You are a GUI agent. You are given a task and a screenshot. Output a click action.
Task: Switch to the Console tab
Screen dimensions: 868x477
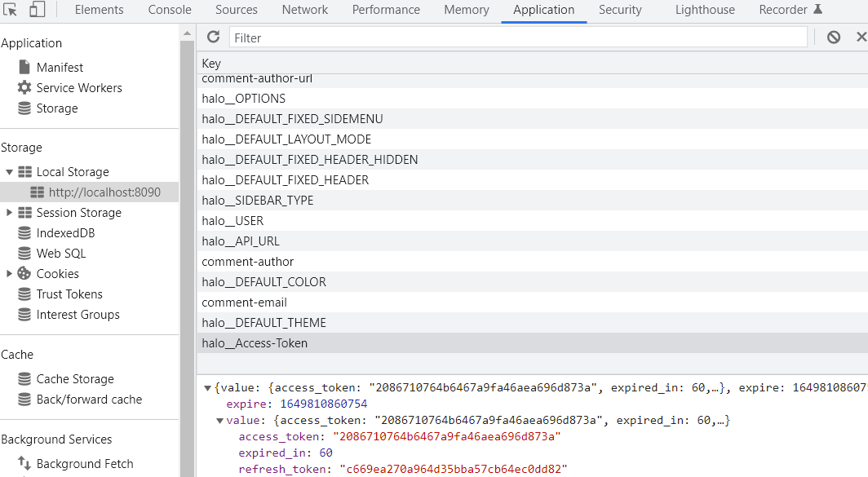(170, 10)
